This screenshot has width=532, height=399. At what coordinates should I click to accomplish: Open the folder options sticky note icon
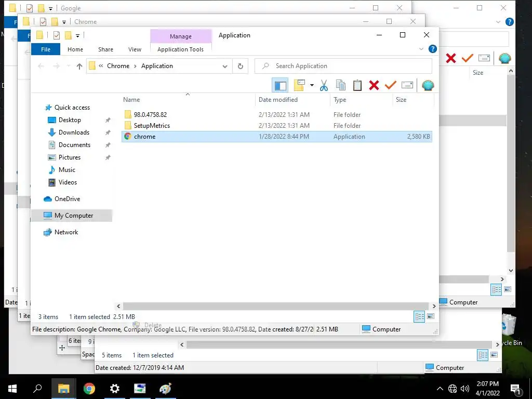tap(299, 85)
